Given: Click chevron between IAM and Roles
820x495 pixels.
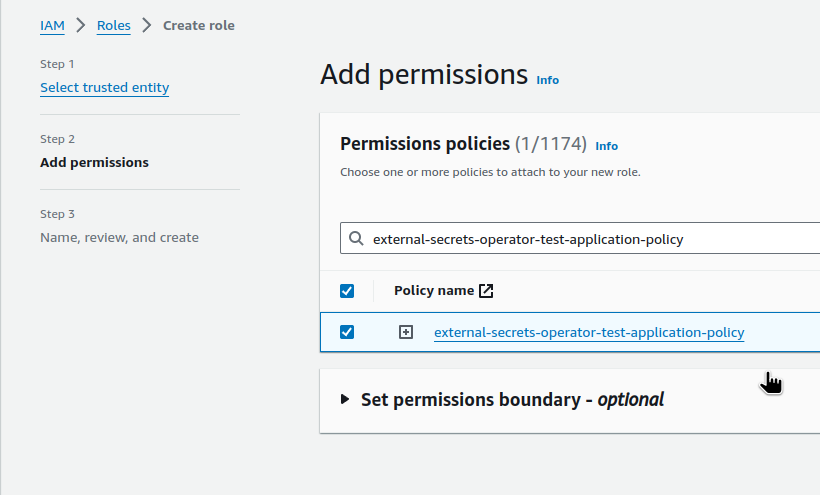Looking at the screenshot, I should pos(81,25).
